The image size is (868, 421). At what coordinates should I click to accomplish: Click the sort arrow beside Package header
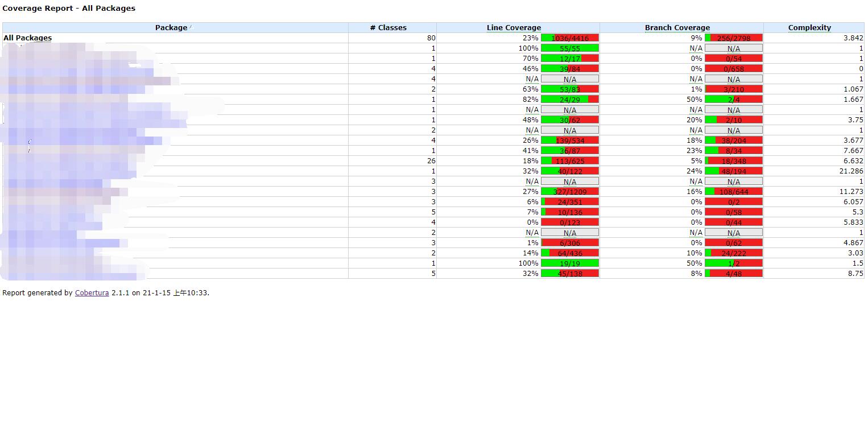click(191, 27)
